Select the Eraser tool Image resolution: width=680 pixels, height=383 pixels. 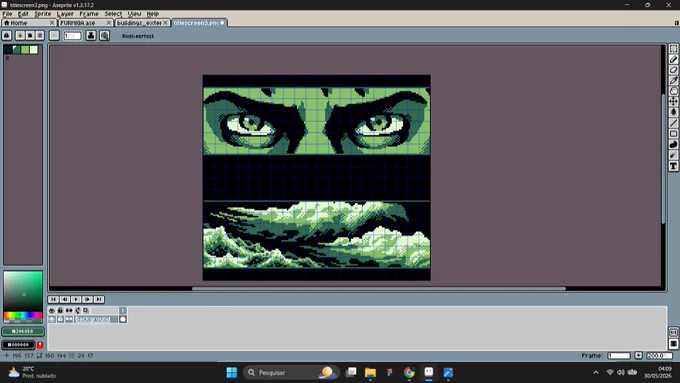tap(673, 70)
